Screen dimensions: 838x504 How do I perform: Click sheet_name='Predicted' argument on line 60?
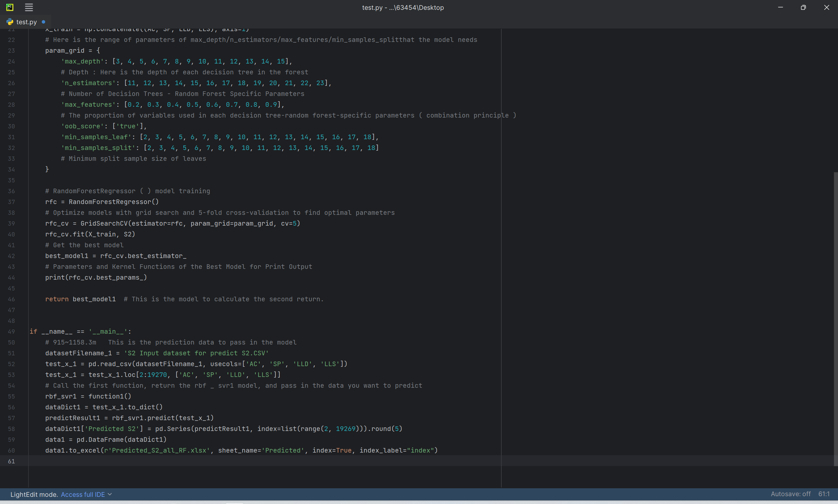tap(261, 450)
